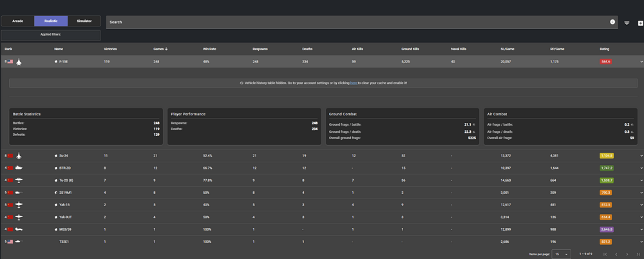This screenshot has height=259, width=644.
Task: Click the eye-off icon in history notice
Action: point(241,83)
